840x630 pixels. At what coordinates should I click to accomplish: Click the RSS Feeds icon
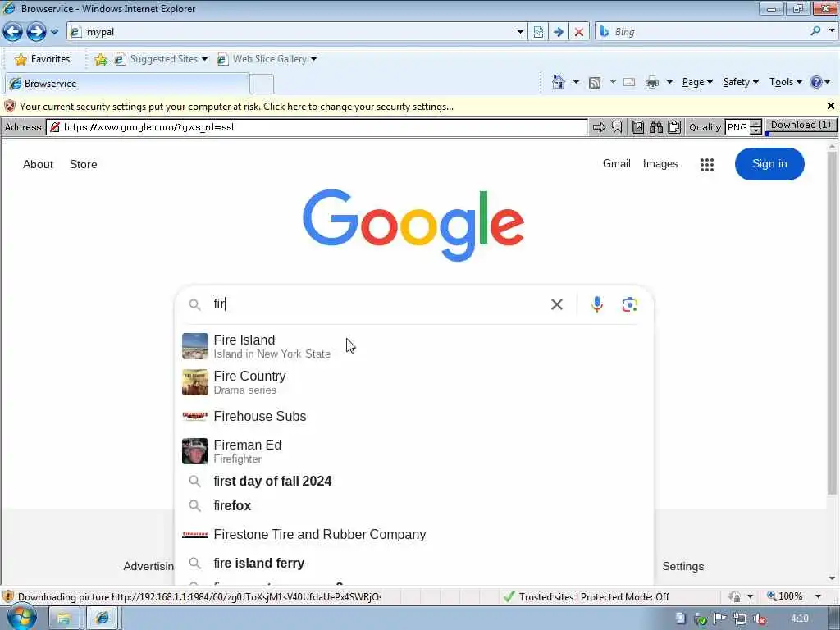coord(595,83)
